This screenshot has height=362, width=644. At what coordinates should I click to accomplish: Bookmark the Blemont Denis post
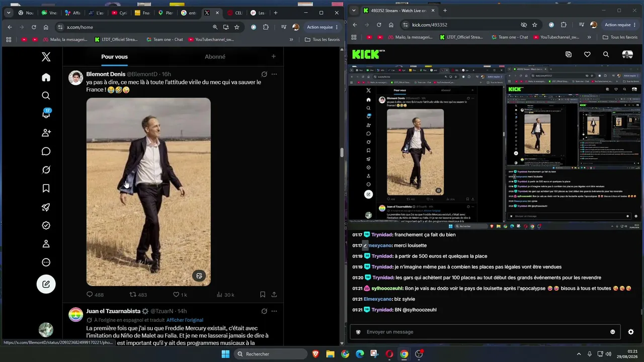click(x=263, y=295)
